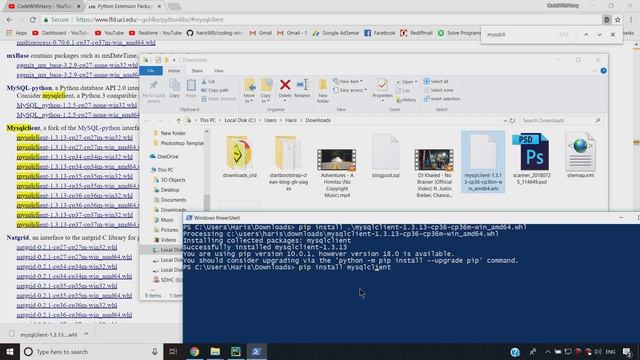The height and width of the screenshot is (360, 640).
Task: Expand the Open dropdown in the ribbon
Action: 407,82
